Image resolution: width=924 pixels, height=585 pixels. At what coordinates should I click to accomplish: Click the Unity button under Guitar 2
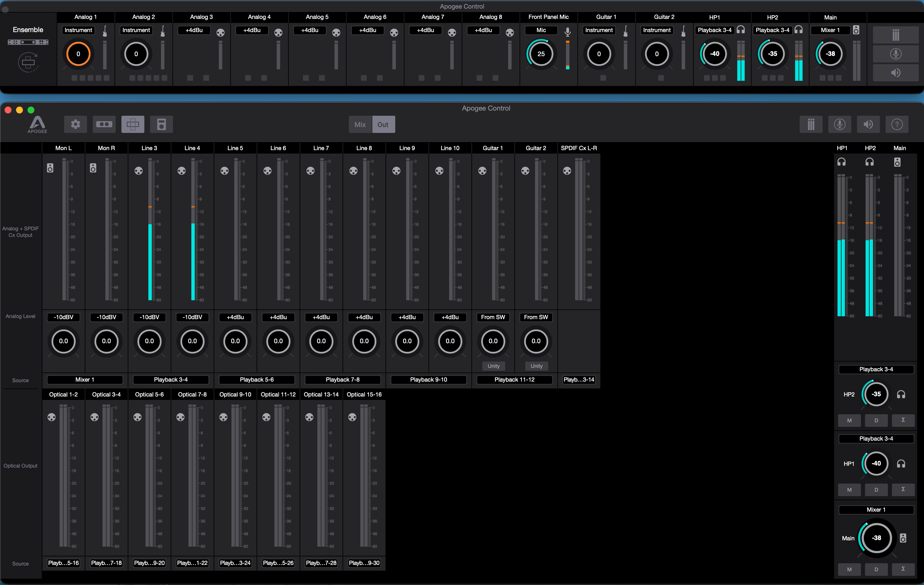click(536, 366)
